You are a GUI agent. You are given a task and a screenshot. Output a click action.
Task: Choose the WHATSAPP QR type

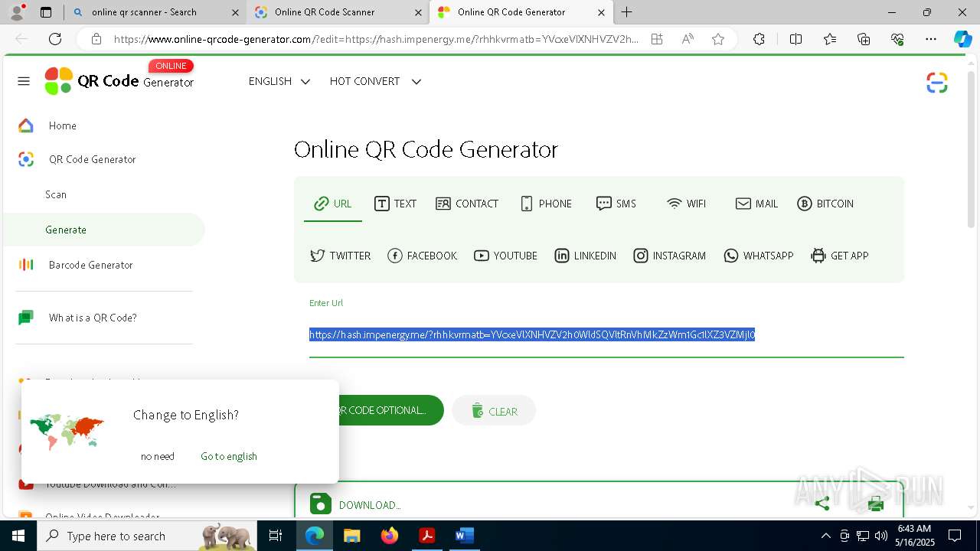(758, 256)
